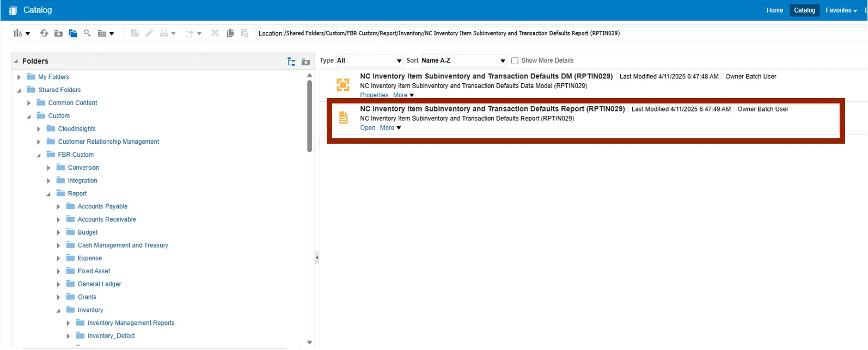Collapse the Folders panel header triangle
Viewport: 868px width, 350px height.
(x=16, y=62)
